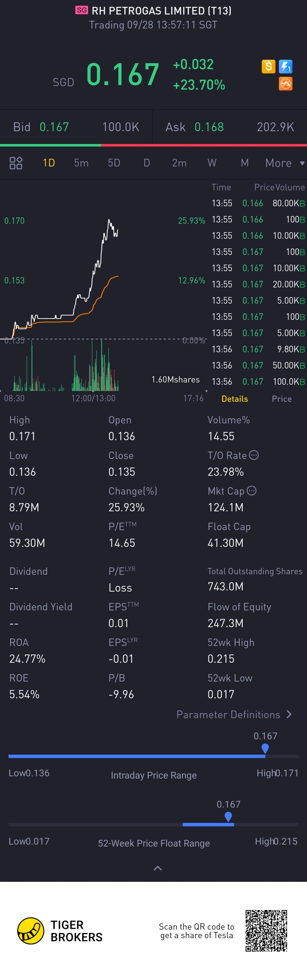The image size is (307, 980).
Task: Tap the Float Cap 41.30M value
Action: pos(226,543)
